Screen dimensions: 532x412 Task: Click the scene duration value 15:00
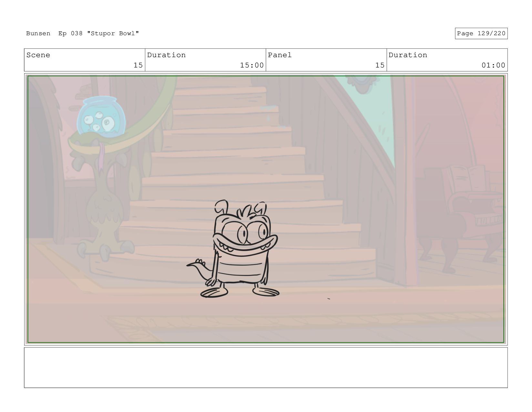(252, 65)
